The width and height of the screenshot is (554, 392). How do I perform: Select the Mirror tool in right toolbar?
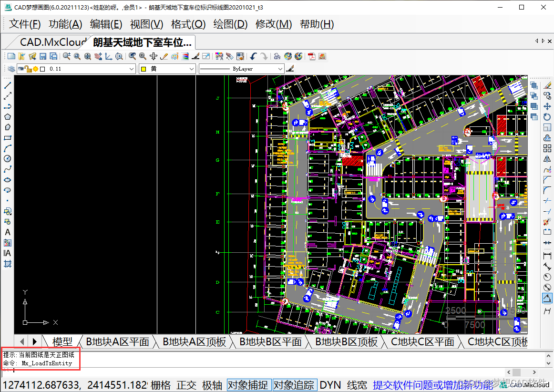547,159
